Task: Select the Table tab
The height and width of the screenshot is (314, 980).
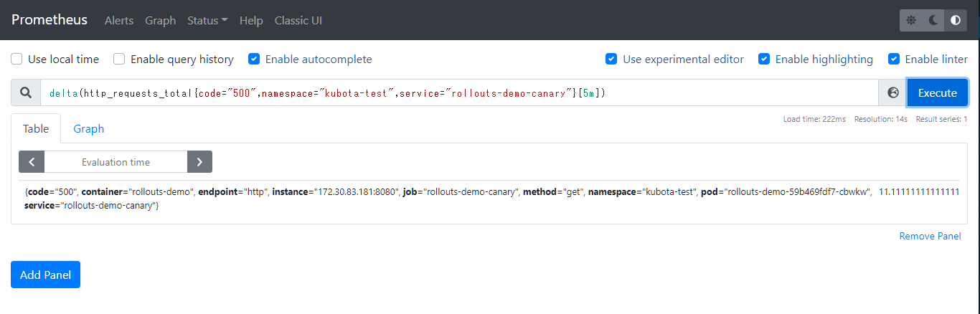Action: tap(36, 128)
